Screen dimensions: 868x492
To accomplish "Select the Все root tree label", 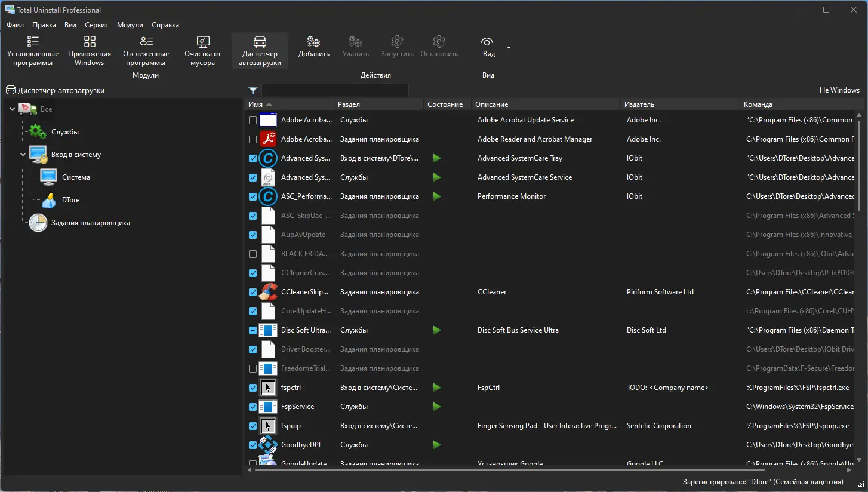I will [46, 109].
